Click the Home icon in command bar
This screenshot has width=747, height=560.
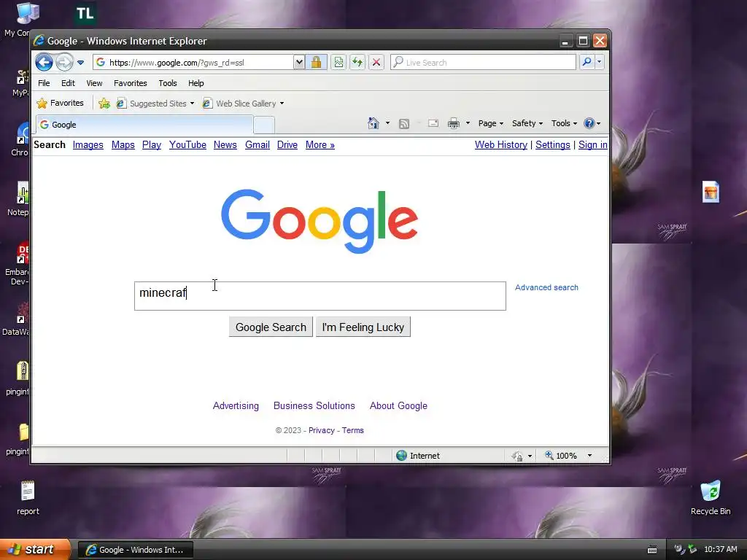pos(373,123)
